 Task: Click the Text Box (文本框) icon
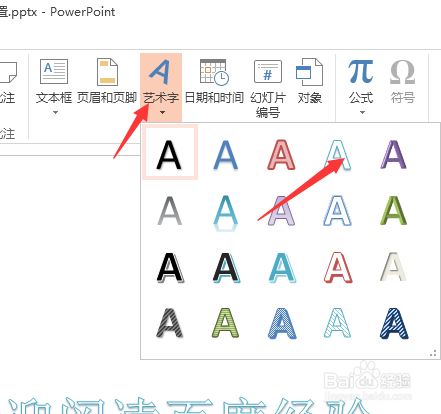click(54, 71)
